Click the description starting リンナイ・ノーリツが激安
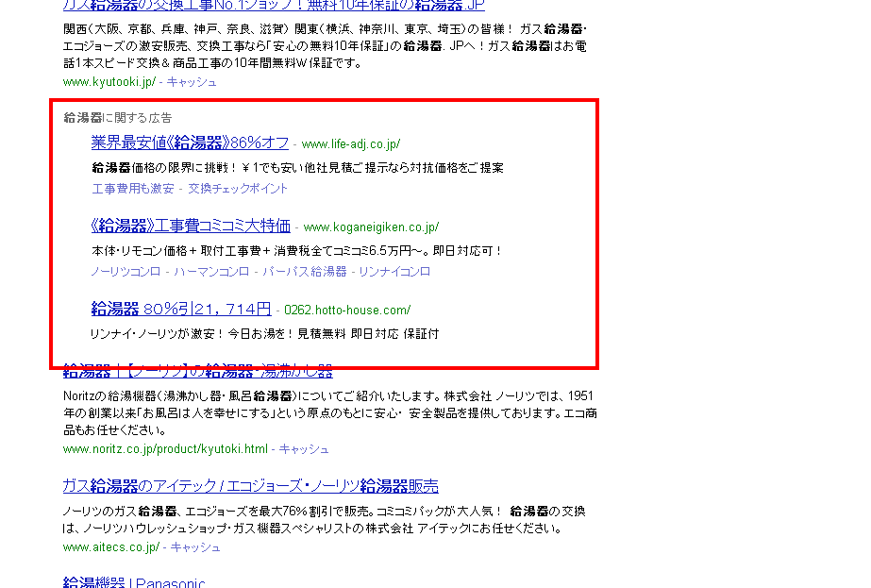 (264, 333)
